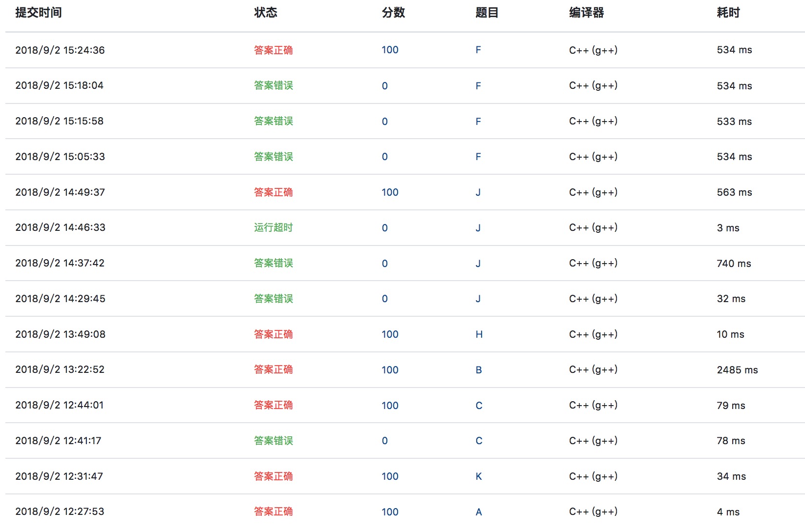Open problem C from 12:44:01 submission
Screen dimensions: 805x532
pyautogui.click(x=479, y=406)
